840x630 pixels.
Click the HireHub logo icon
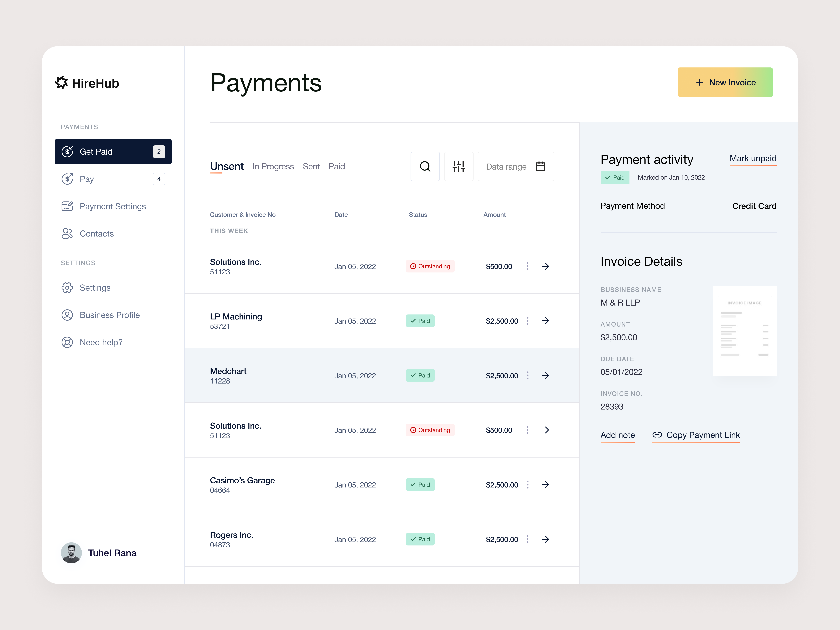pos(61,82)
